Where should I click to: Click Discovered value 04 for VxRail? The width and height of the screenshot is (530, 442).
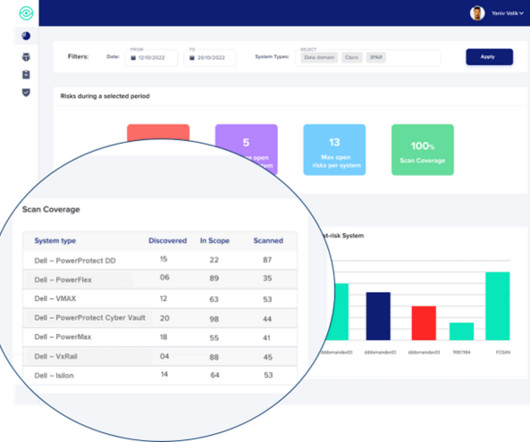164,356
